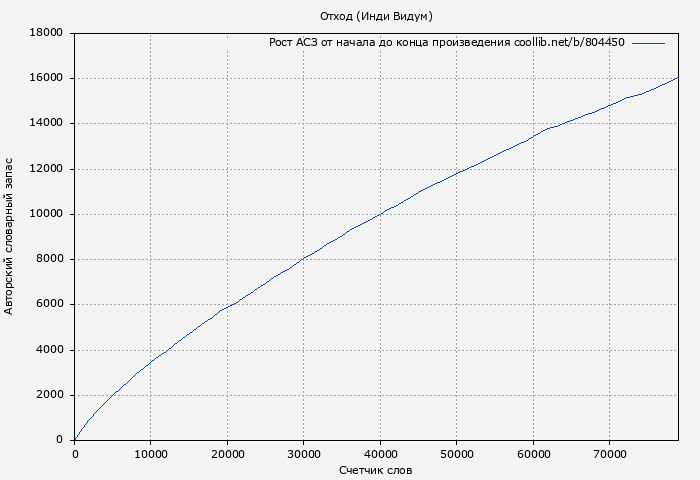Click the 6000 y-axis tick label
The width and height of the screenshot is (700, 480).
point(50,304)
